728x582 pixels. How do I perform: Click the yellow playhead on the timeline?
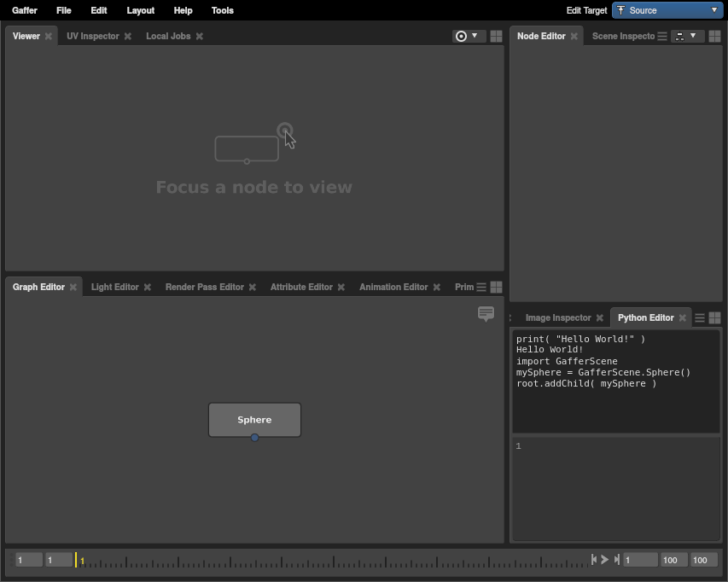coord(76,560)
